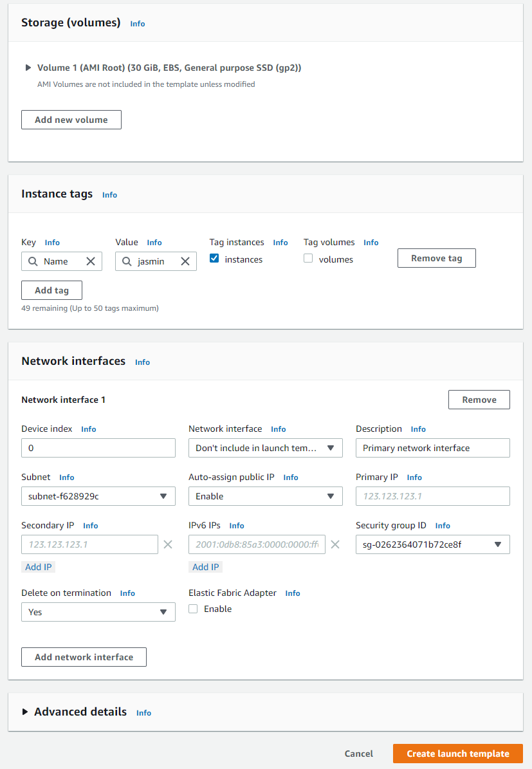Click the Add network interface button
Screen dimensions: 532x769
[x=84, y=656]
